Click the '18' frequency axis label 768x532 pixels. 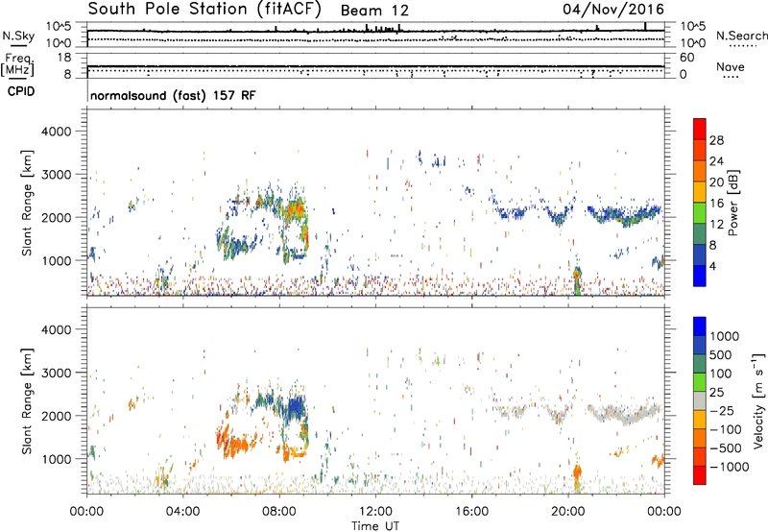pyautogui.click(x=64, y=58)
